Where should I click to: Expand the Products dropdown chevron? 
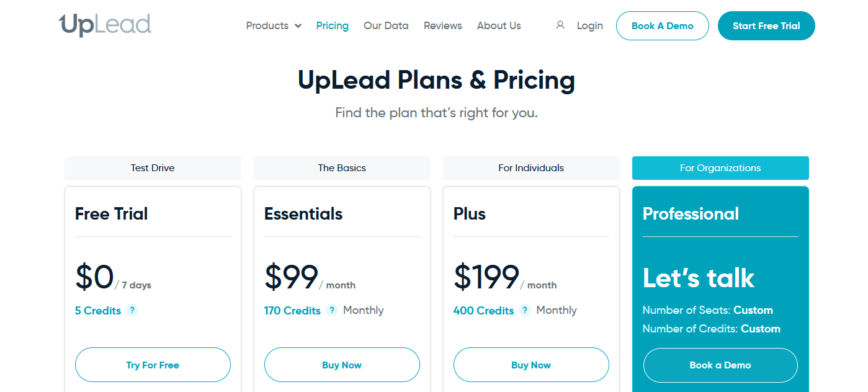click(298, 26)
